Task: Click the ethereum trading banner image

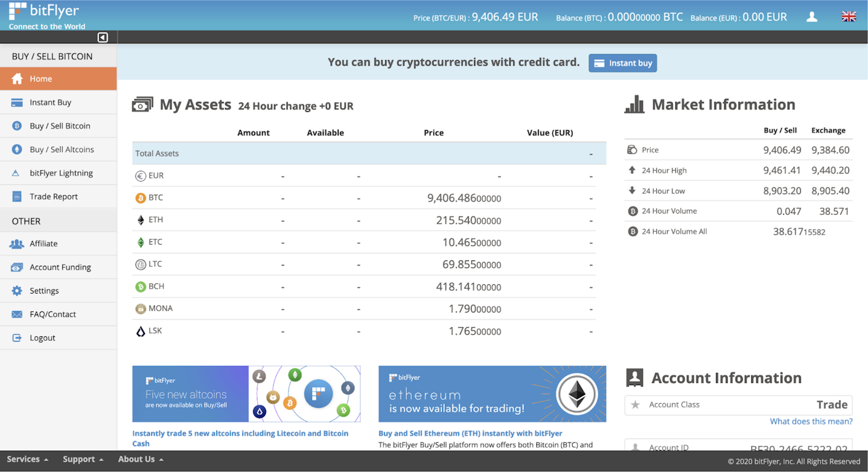Action: (492, 394)
